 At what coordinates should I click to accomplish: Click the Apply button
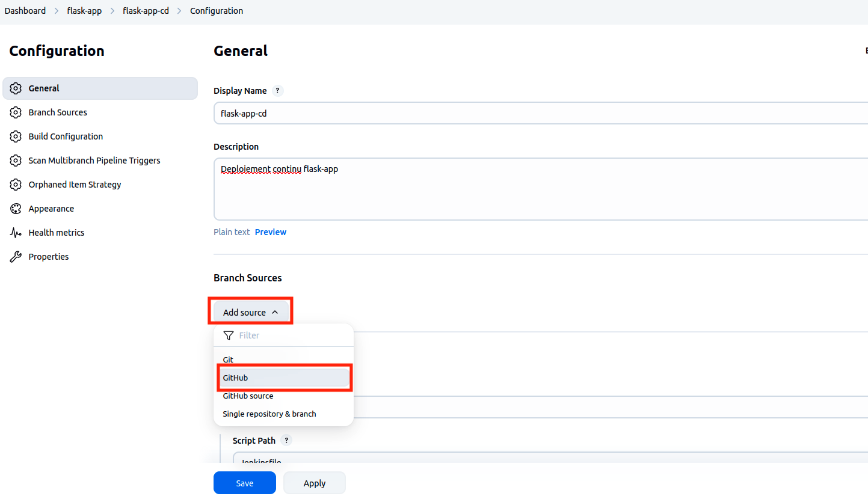pos(314,483)
